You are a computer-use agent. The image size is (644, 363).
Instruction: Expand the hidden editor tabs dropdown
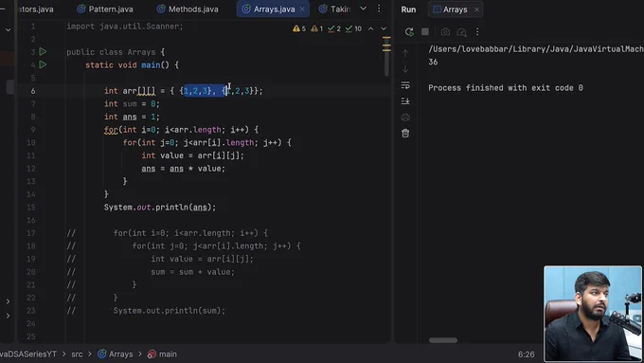(x=364, y=9)
